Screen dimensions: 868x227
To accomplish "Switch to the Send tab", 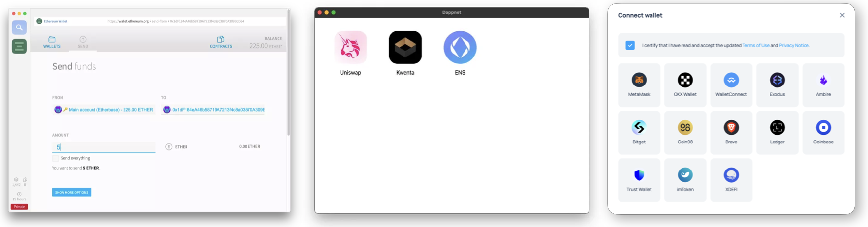I will (x=83, y=42).
